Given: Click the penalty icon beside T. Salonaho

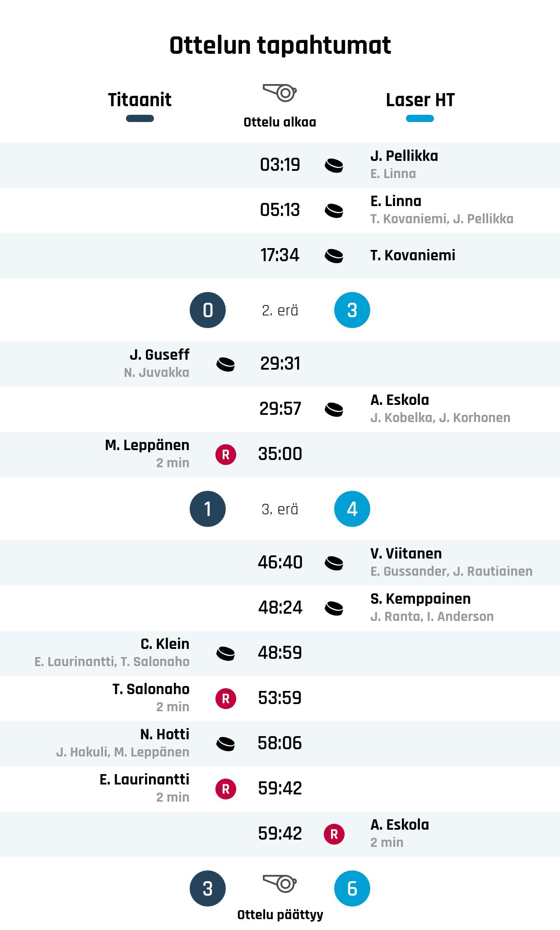Looking at the screenshot, I should coord(226,699).
